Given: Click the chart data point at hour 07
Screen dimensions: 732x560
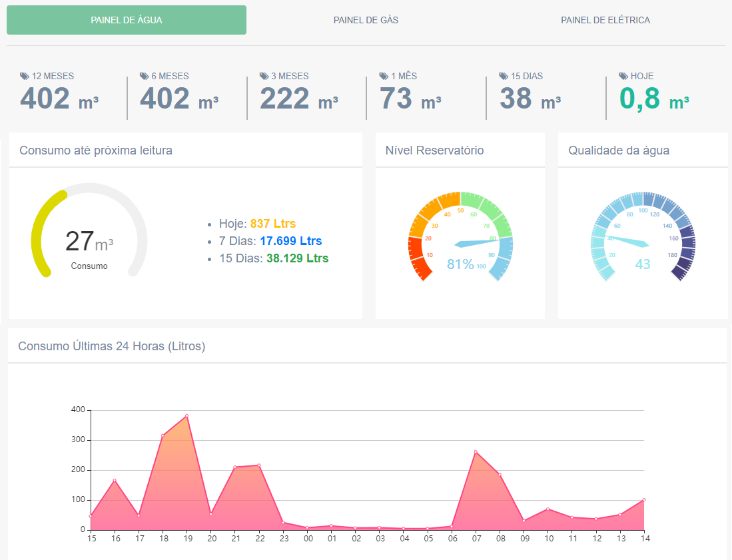Looking at the screenshot, I should click(x=476, y=452).
